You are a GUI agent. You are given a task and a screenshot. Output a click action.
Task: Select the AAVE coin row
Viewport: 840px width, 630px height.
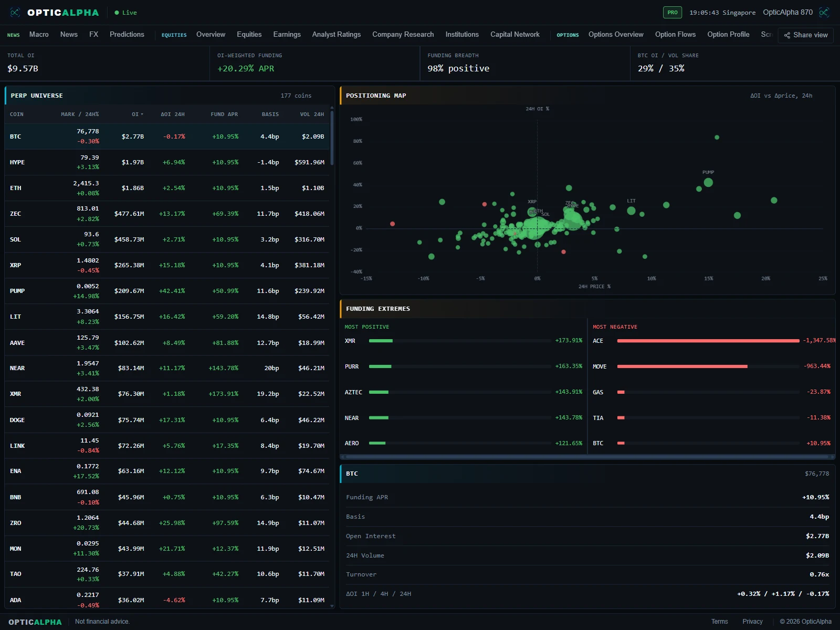167,342
